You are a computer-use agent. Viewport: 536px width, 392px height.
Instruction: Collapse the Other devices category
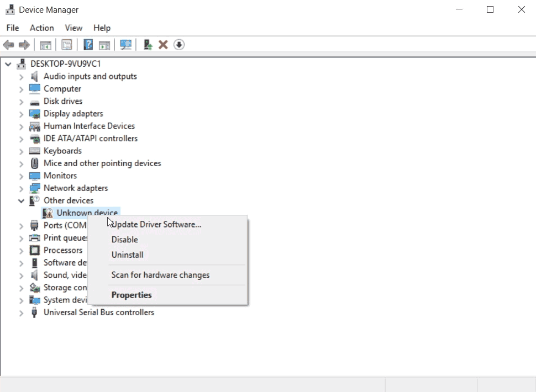pos(21,201)
